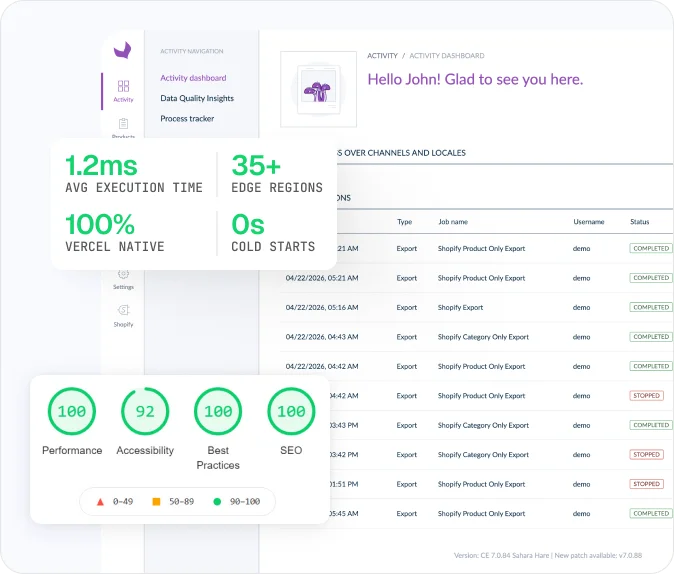This screenshot has width=674, height=574.
Task: Click the 100% Vercel native stat
Action: click(115, 233)
